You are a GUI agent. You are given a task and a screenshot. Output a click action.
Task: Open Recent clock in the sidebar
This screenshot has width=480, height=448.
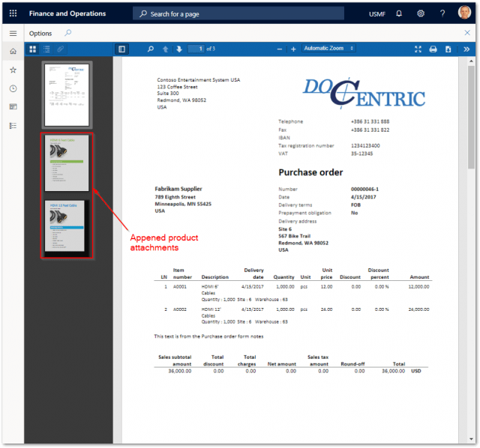pos(13,88)
